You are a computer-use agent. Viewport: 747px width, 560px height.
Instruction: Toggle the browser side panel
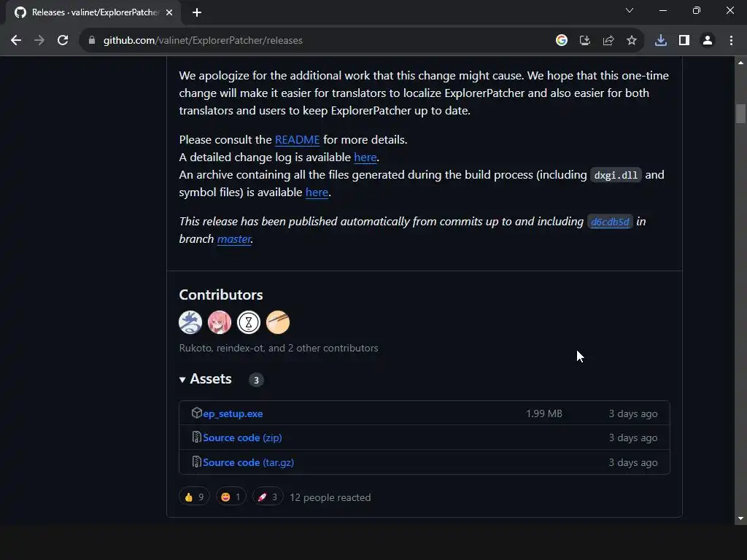point(684,41)
